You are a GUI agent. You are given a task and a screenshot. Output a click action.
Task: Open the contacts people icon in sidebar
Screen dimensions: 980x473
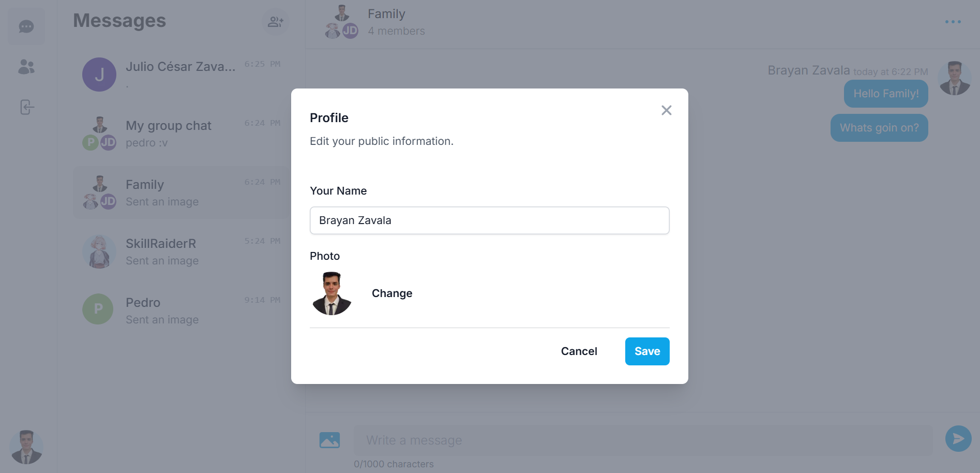(x=26, y=67)
